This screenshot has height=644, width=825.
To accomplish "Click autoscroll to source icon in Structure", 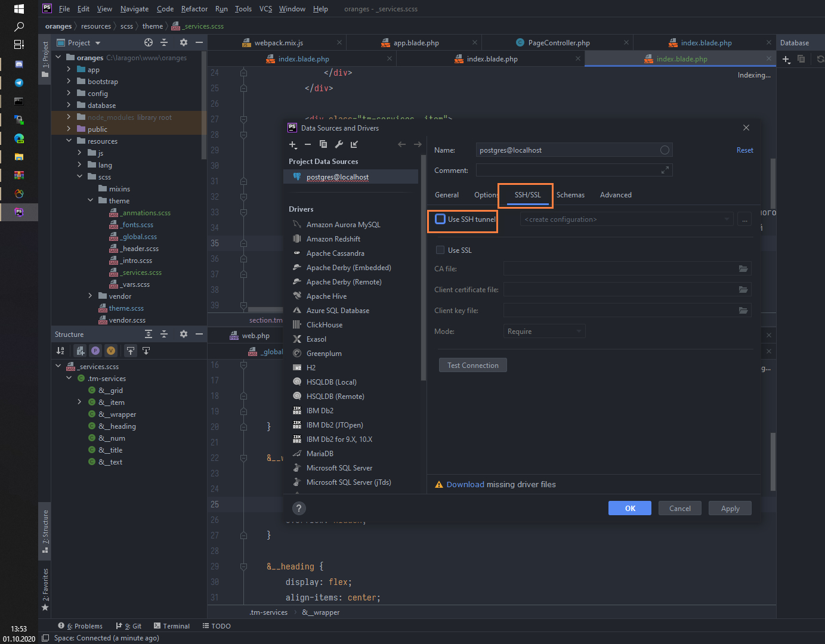I will pos(131,351).
